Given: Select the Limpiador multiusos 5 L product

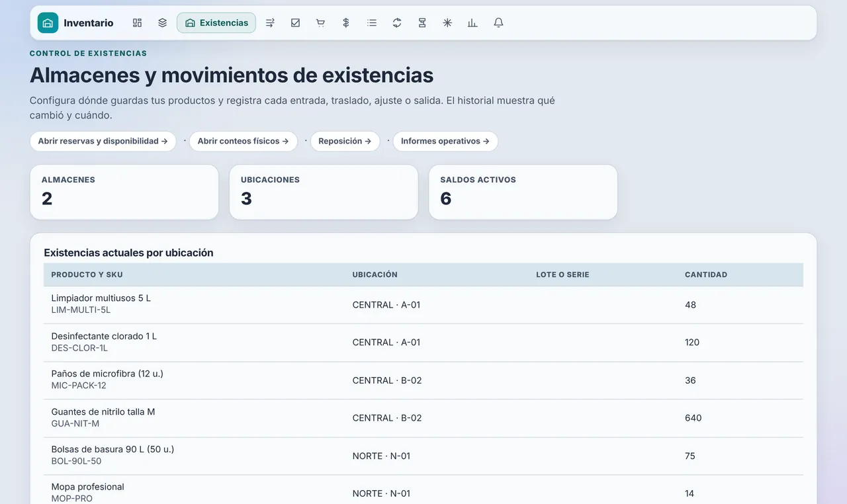Looking at the screenshot, I should [x=101, y=298].
